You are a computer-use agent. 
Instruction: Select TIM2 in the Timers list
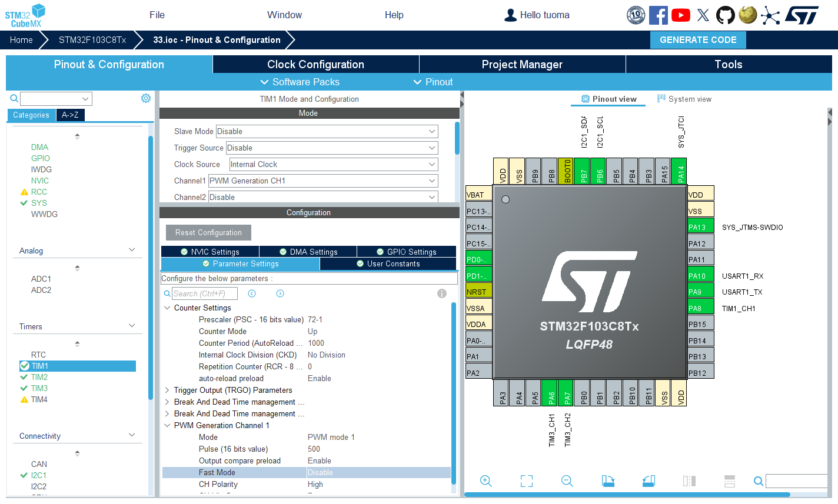(x=39, y=377)
